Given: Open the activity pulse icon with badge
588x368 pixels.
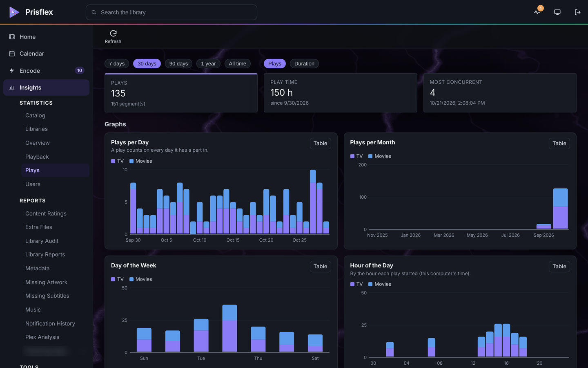Looking at the screenshot, I should [537, 12].
